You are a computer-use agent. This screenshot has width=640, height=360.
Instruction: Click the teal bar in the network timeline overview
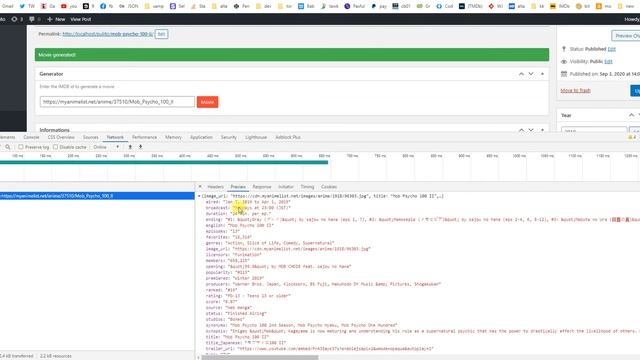point(164,162)
